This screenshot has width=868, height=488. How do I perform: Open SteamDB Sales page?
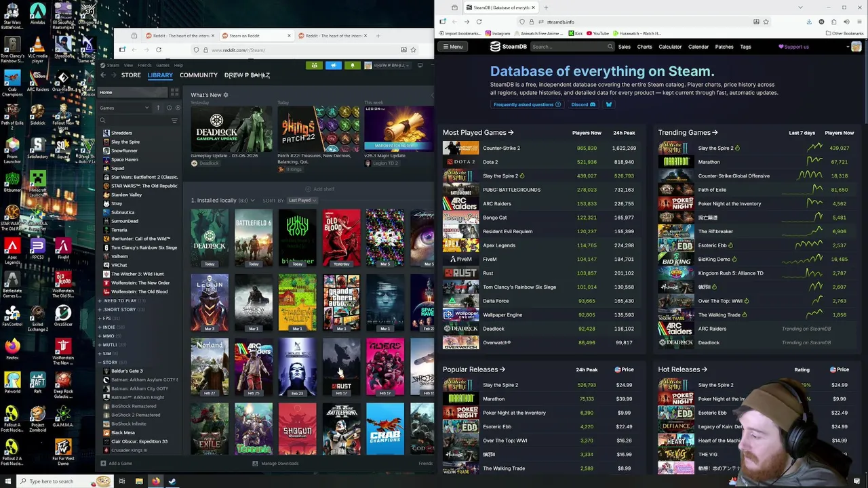point(624,47)
